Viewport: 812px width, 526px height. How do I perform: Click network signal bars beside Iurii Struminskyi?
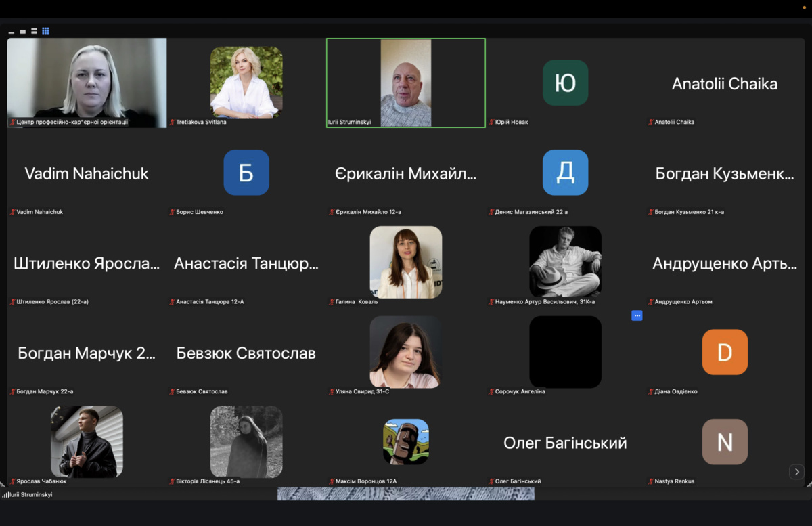point(5,495)
